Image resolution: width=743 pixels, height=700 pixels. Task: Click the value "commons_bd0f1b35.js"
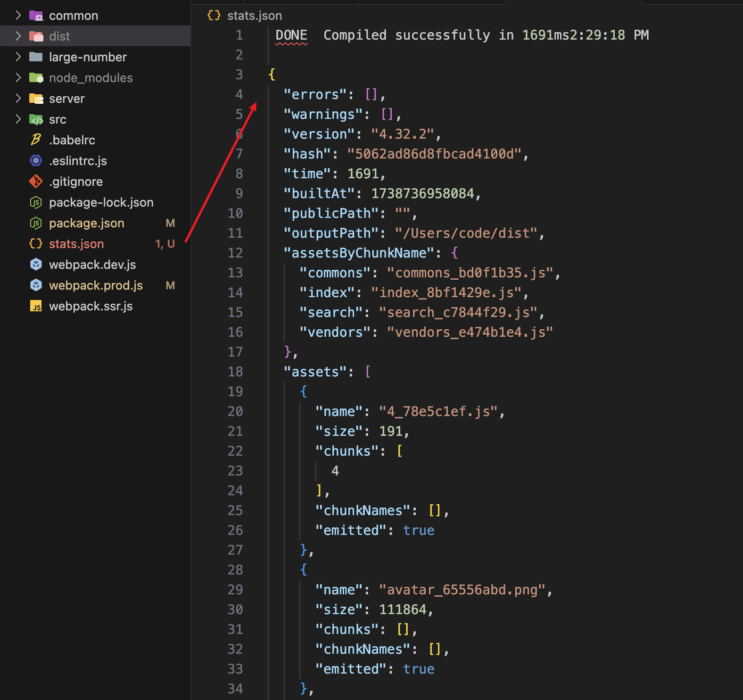click(x=470, y=273)
